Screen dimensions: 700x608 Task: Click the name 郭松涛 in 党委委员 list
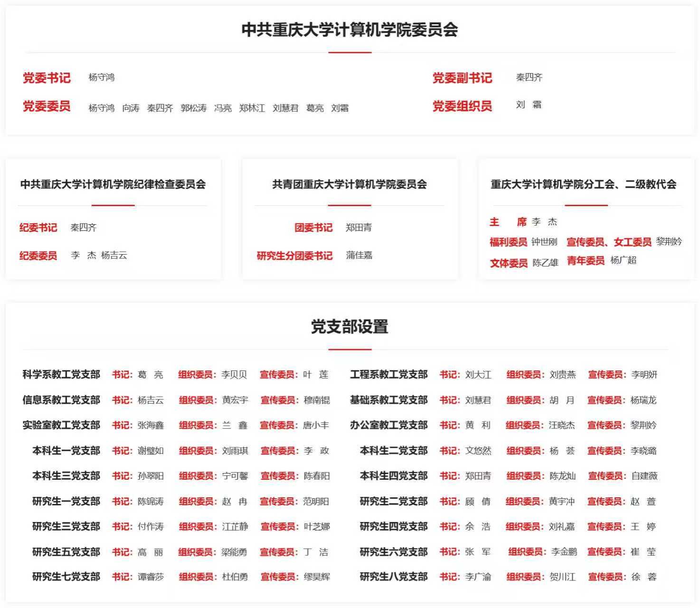click(193, 108)
